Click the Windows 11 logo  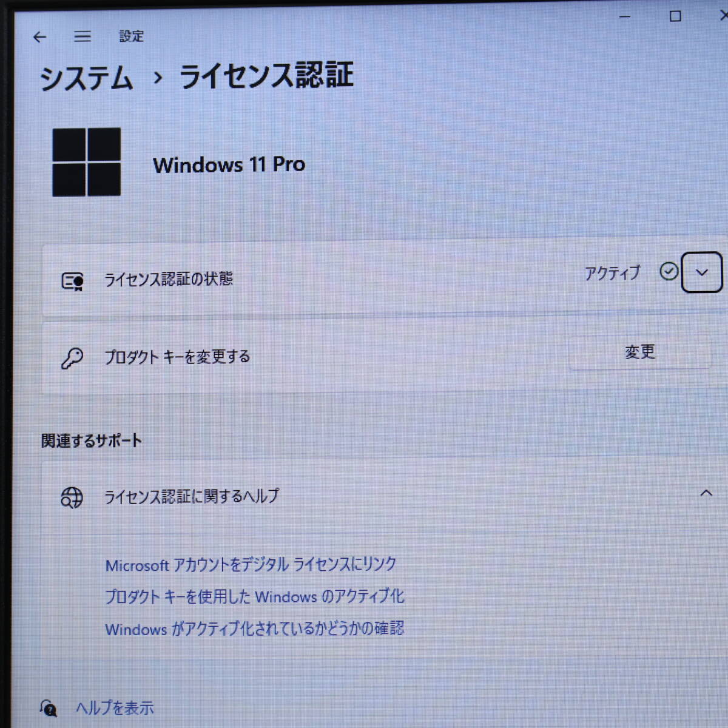point(87,162)
